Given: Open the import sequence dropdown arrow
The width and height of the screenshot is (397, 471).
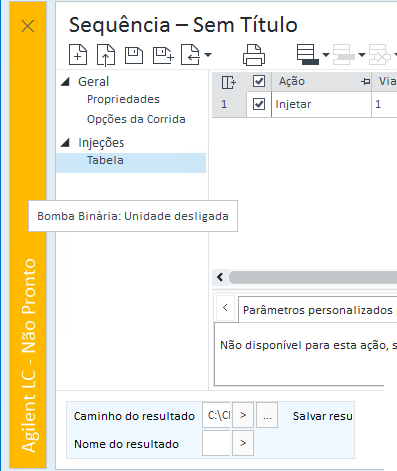Looking at the screenshot, I should [x=208, y=55].
